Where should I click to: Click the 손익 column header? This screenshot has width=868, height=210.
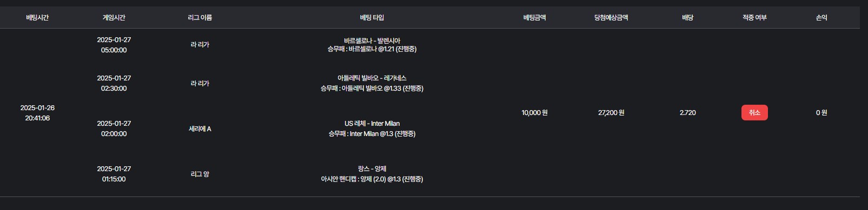point(821,17)
